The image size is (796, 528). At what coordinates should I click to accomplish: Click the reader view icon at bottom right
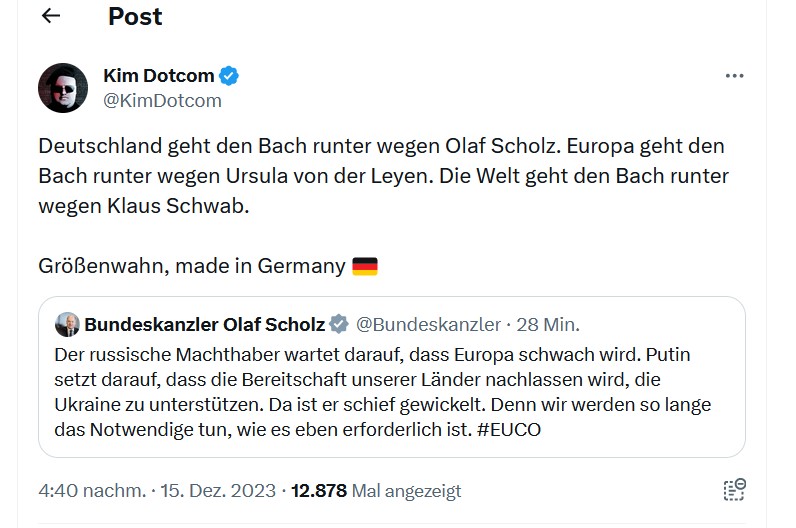735,490
